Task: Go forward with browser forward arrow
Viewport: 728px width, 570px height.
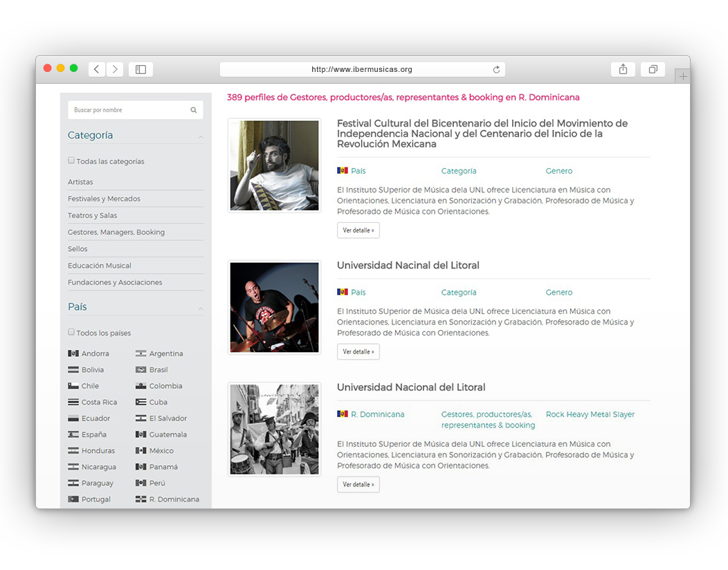Action: pos(115,69)
